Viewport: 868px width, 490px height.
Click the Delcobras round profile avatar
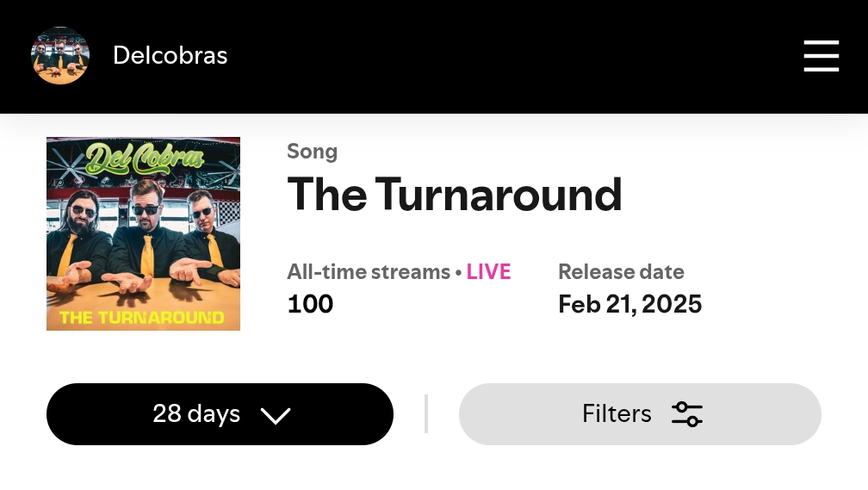click(x=60, y=56)
